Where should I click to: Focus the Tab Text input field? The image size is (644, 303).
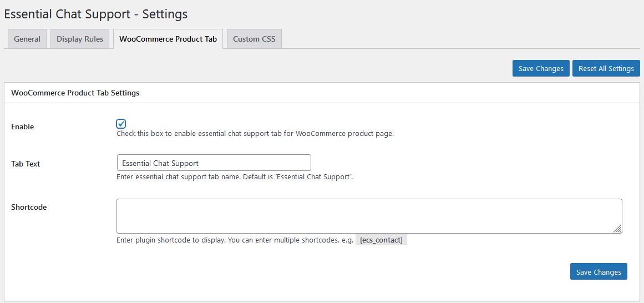(214, 163)
